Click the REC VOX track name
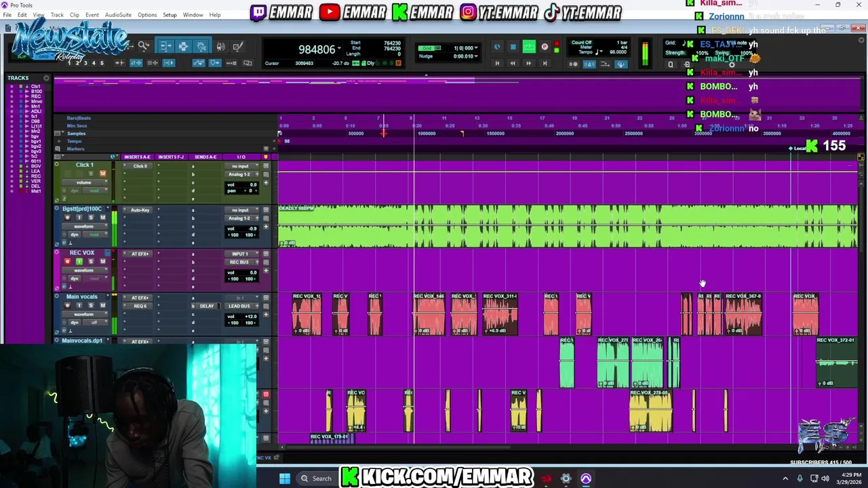868x488 pixels. pos(82,253)
